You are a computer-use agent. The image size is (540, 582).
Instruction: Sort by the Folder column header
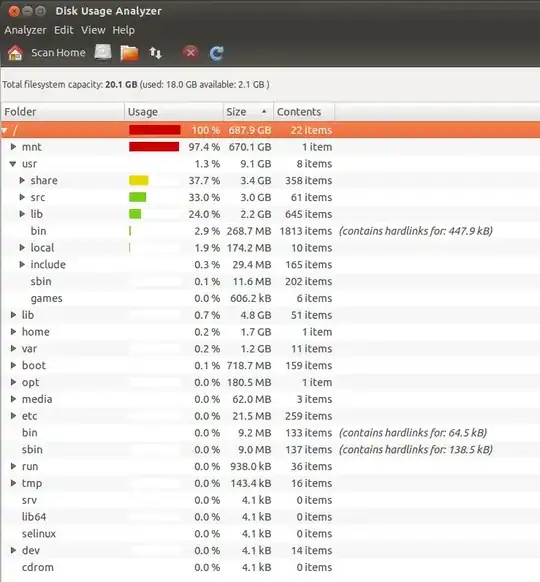pos(62,112)
